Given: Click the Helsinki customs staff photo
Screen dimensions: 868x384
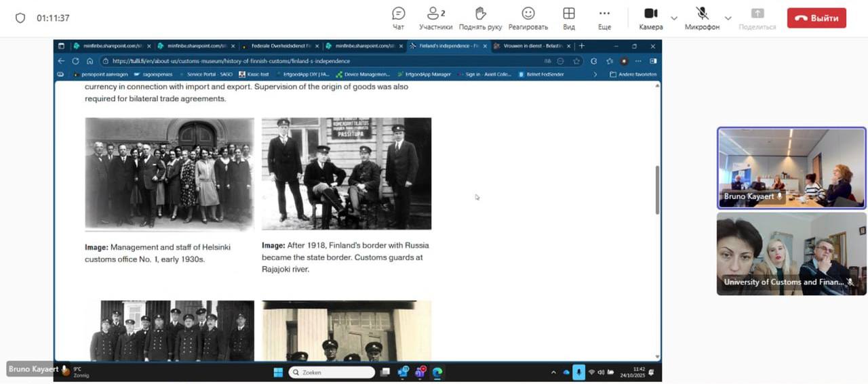Looking at the screenshot, I should click(170, 174).
